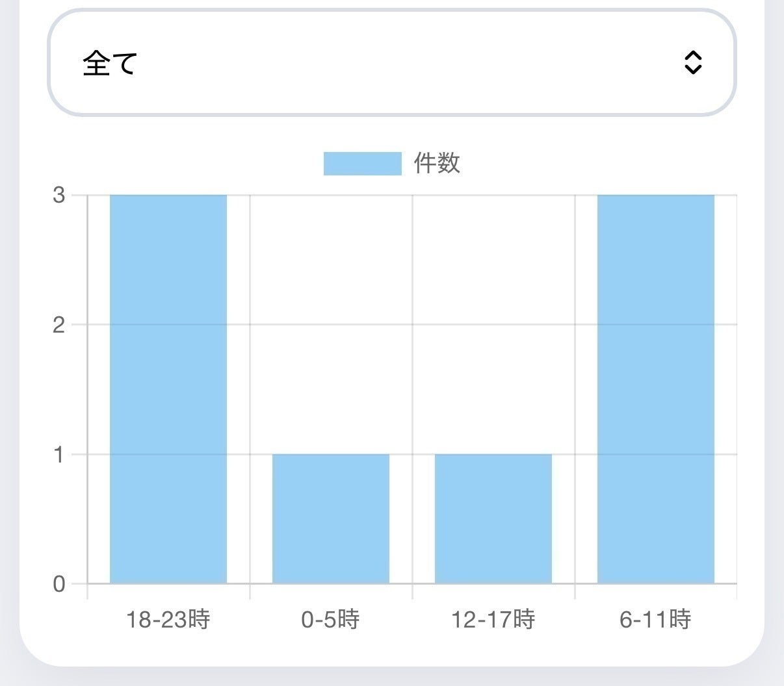Click the selector's expand arrows to change filter
This screenshot has width=784, height=686.
pyautogui.click(x=694, y=63)
